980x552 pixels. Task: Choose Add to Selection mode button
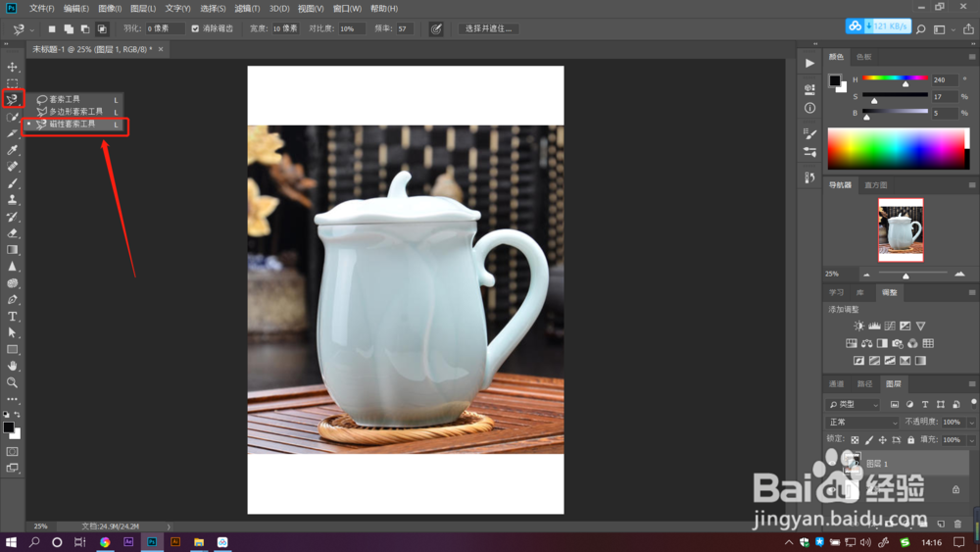(69, 28)
